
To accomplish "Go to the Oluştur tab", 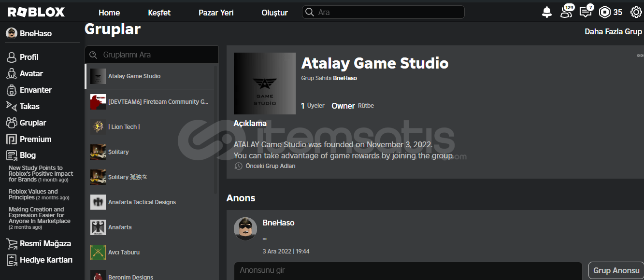I will click(x=274, y=13).
